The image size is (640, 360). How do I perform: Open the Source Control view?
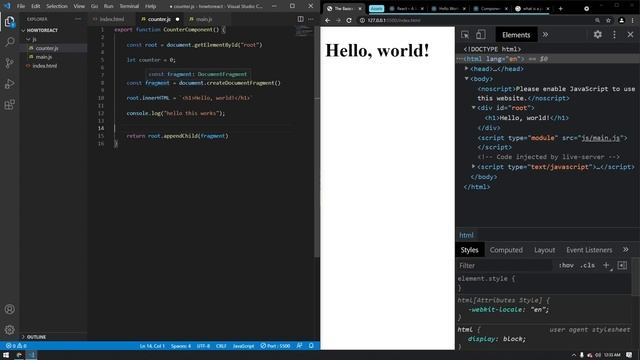coord(9,63)
